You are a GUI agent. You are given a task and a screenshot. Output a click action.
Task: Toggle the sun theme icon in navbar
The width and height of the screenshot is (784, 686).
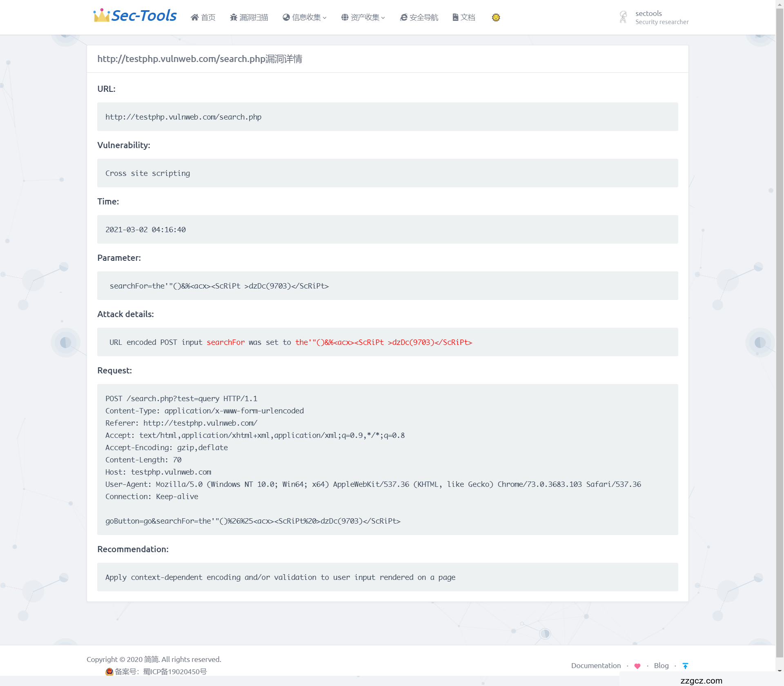(x=496, y=17)
